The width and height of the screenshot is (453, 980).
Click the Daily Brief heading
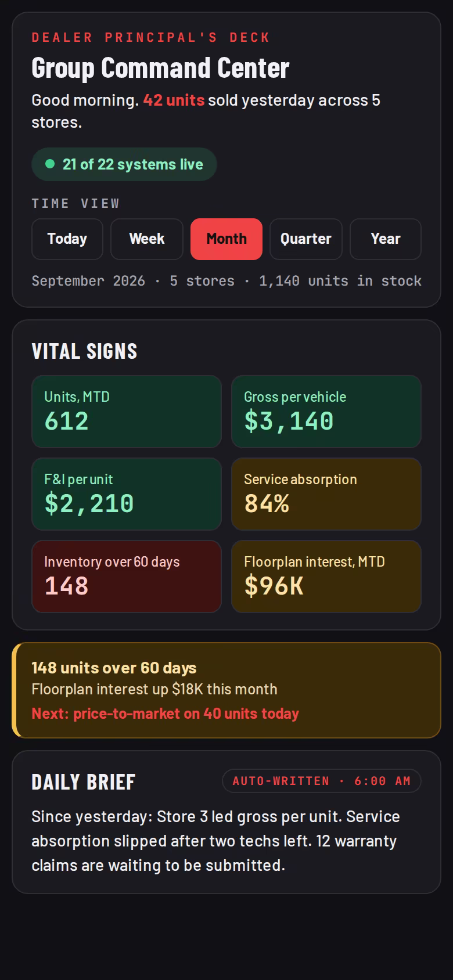tap(84, 782)
